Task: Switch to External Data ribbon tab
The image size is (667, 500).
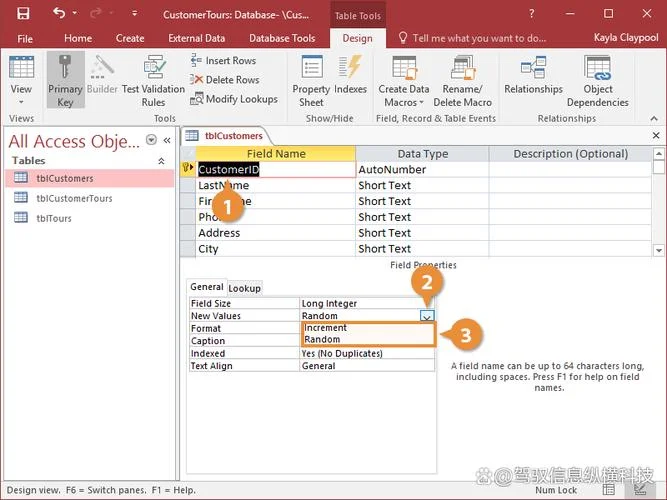Action: 197,38
